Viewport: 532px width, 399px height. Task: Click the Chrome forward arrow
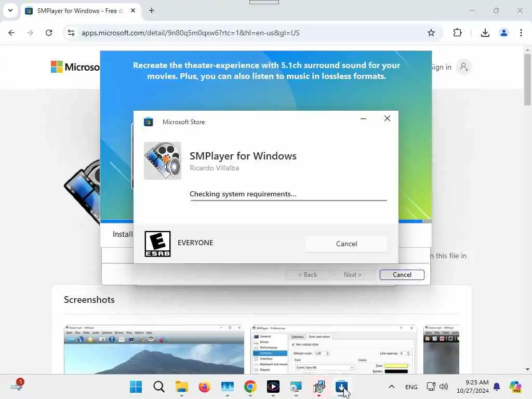point(30,33)
